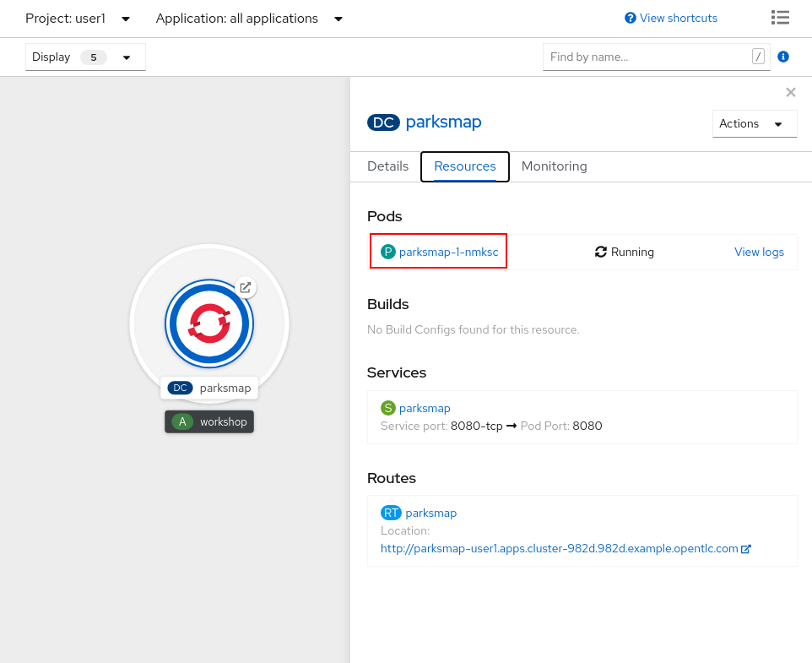This screenshot has width=812, height=663.
Task: Open the parksmap-1-nmksc pod link
Action: pyautogui.click(x=448, y=252)
